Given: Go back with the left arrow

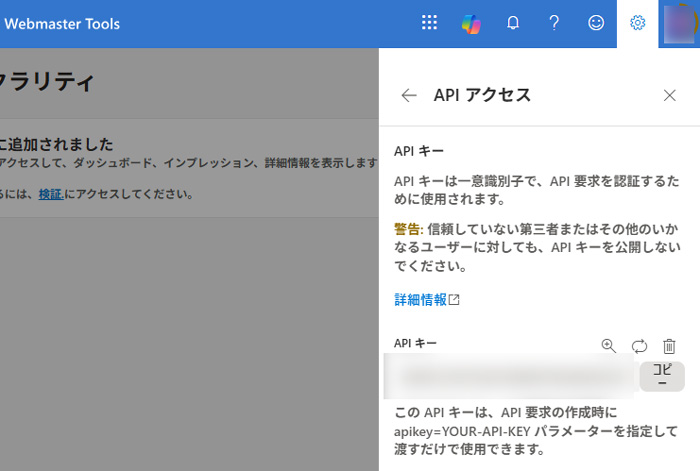Looking at the screenshot, I should click(409, 95).
